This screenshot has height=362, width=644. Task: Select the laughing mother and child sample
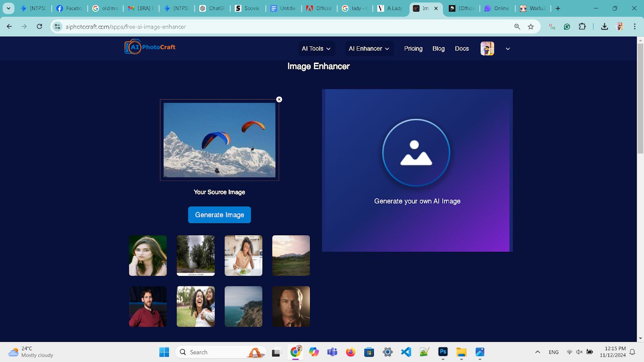196,306
